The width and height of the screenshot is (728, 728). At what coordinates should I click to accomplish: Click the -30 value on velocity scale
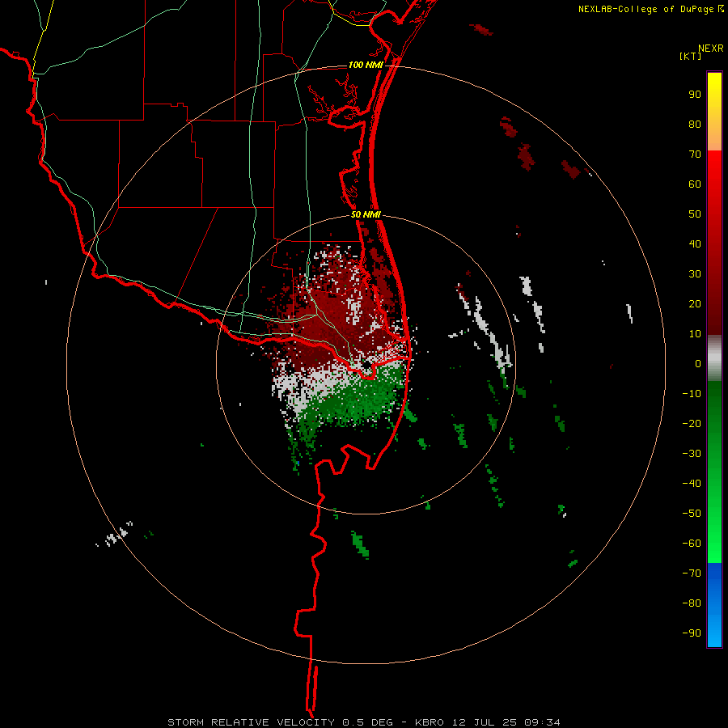(692, 454)
